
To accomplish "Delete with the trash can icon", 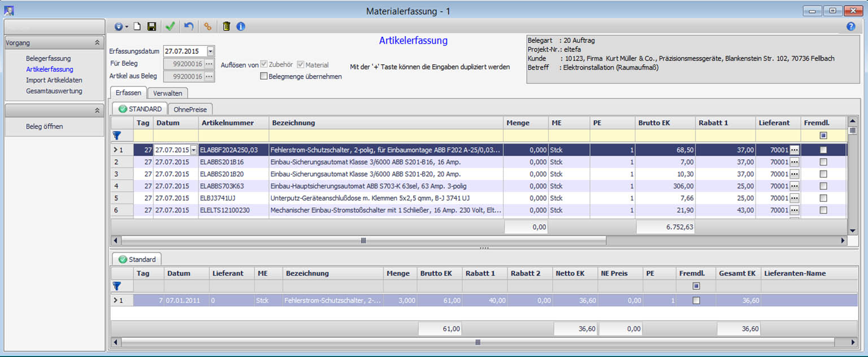I will (x=226, y=27).
